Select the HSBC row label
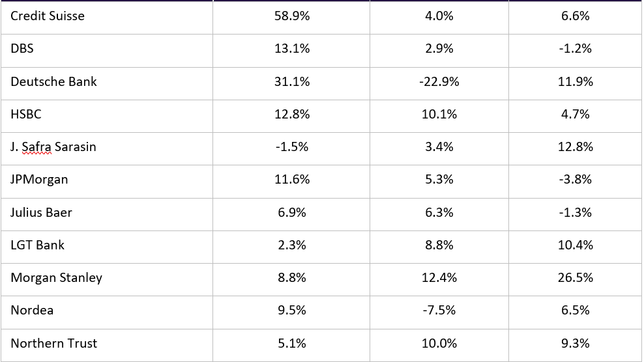 [x=26, y=114]
